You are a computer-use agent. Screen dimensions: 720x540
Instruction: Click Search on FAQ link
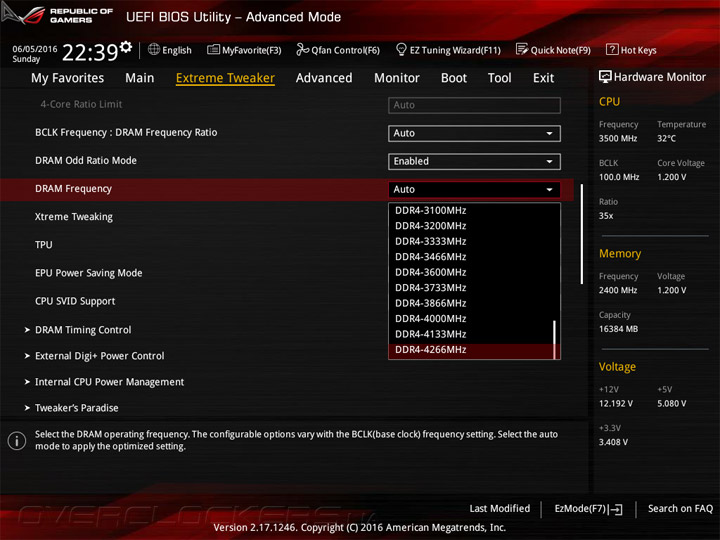coord(681,509)
